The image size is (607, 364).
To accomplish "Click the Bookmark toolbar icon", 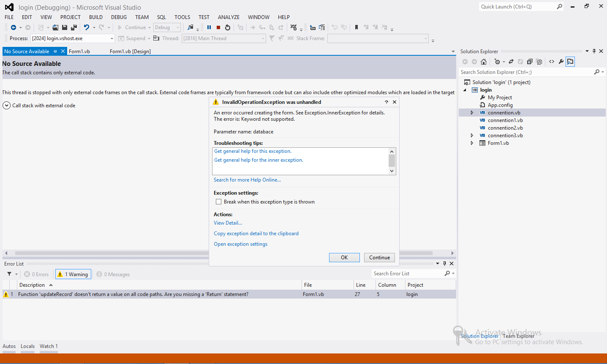I will pyautogui.click(x=357, y=27).
